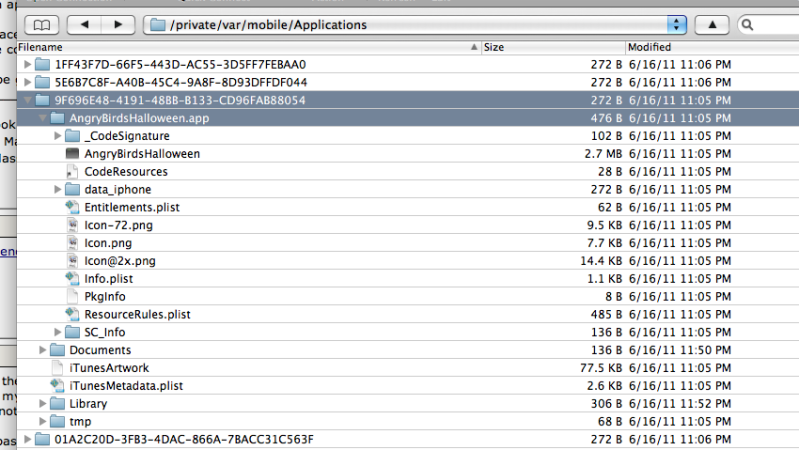This screenshot has width=799, height=450.
Task: Click AngryBirdsHalloween executable file icon
Action: [x=72, y=153]
